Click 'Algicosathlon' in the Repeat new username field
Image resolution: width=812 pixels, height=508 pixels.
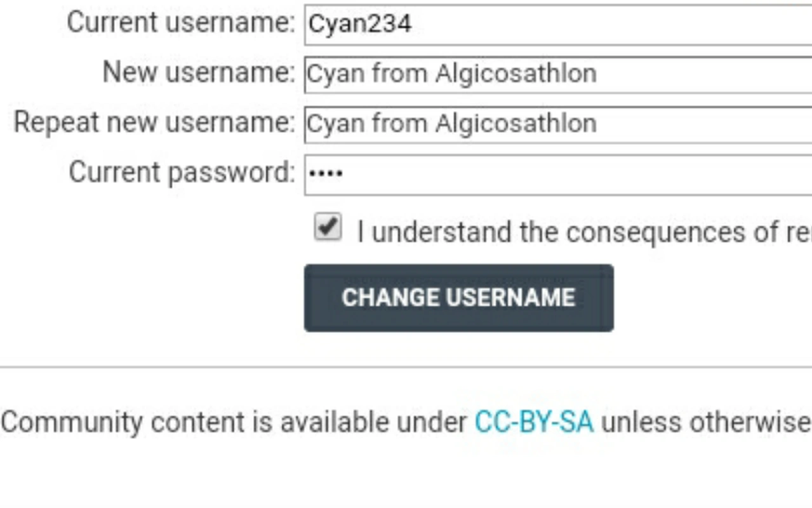click(x=516, y=123)
